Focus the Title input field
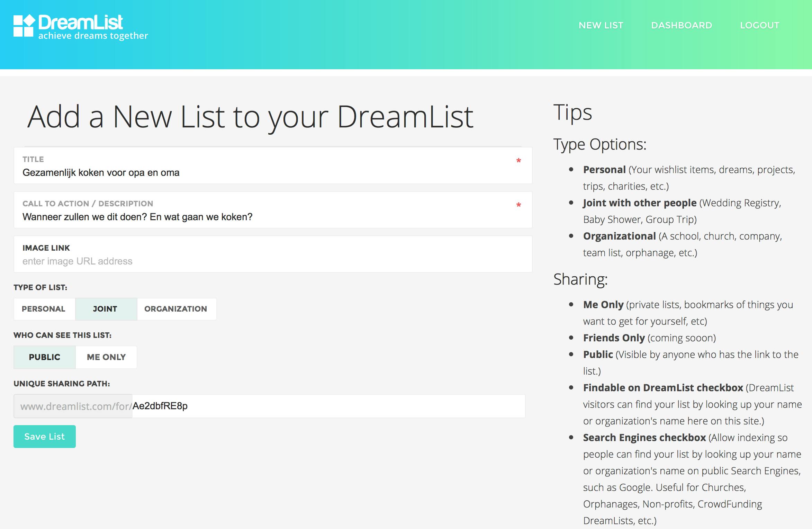 263,172
